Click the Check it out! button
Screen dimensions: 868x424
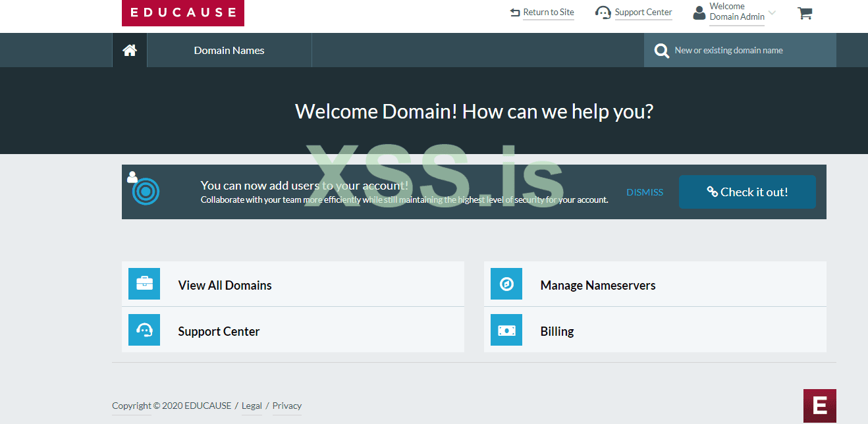pos(747,192)
